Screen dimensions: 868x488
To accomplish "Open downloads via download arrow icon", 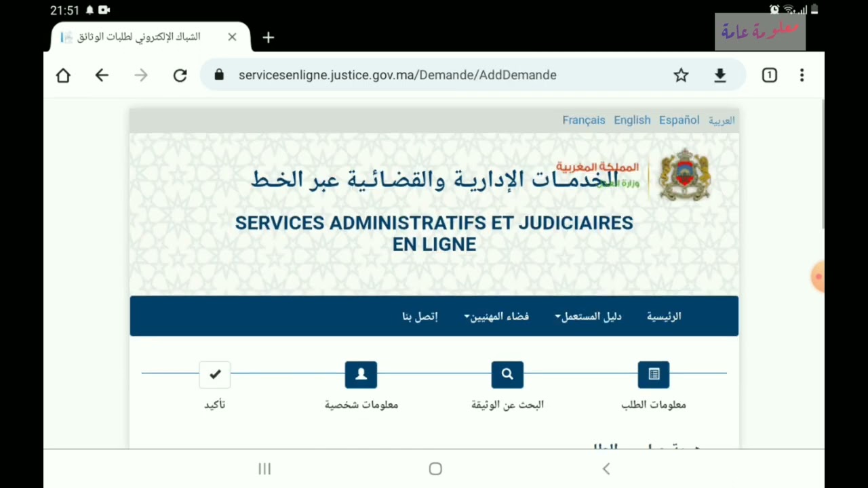I will click(x=720, y=75).
